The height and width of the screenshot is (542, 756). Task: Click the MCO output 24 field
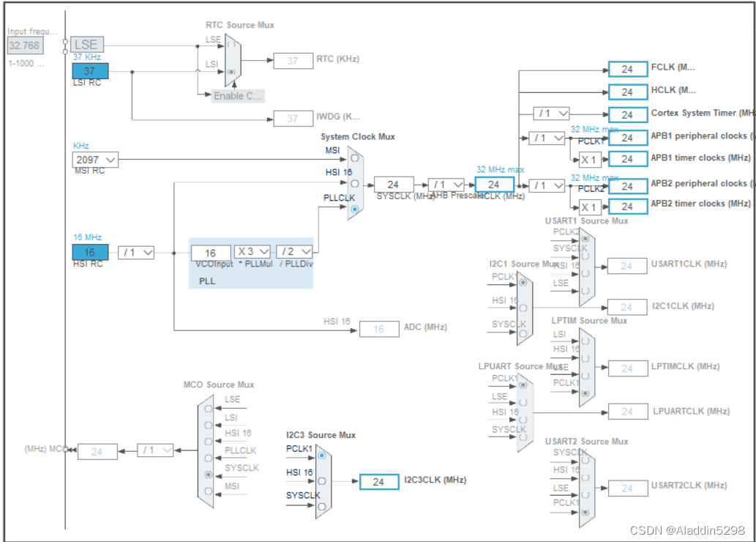pos(97,452)
